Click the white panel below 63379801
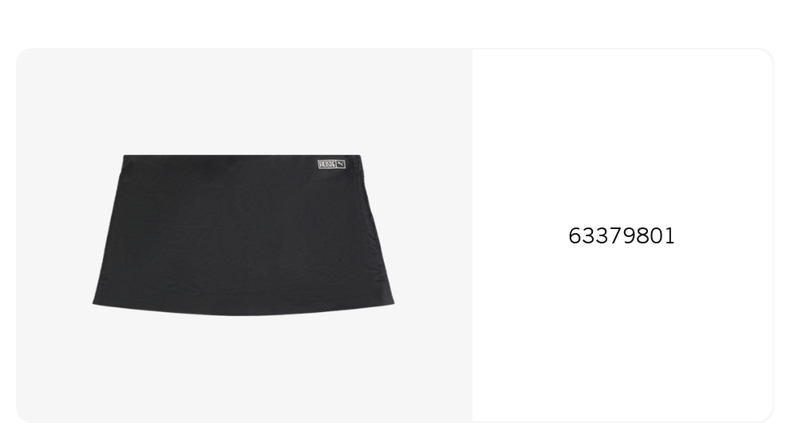The height and width of the screenshot is (423, 790). pos(622,333)
